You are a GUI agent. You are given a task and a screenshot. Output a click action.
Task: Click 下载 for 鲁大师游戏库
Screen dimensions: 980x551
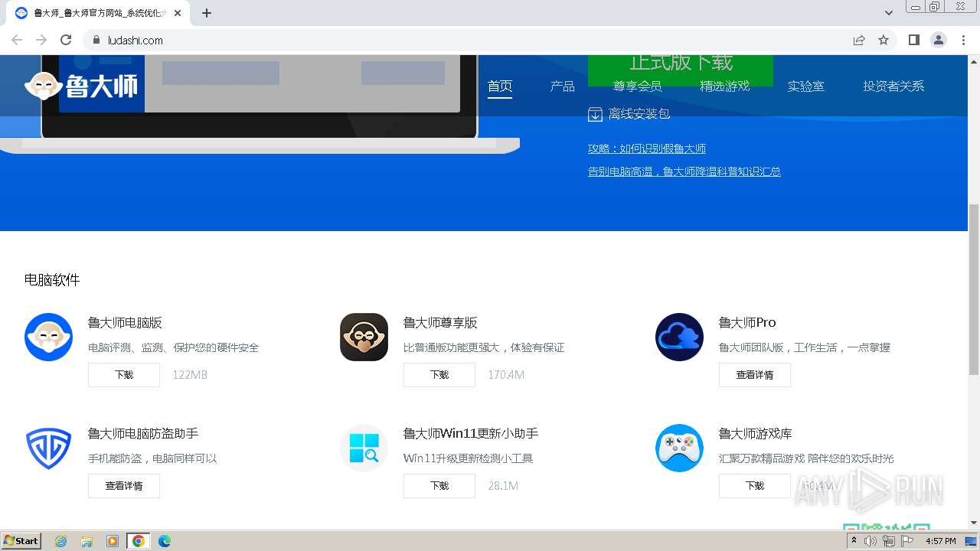pyautogui.click(x=755, y=486)
